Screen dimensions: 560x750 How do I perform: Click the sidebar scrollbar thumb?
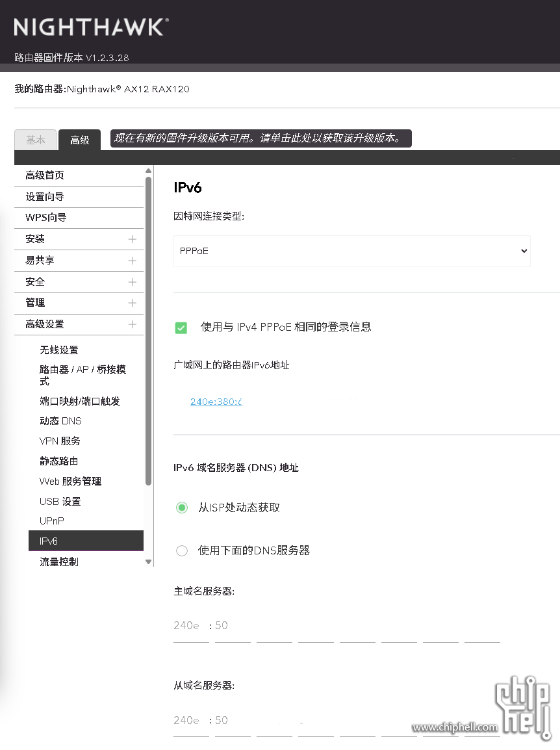148,331
